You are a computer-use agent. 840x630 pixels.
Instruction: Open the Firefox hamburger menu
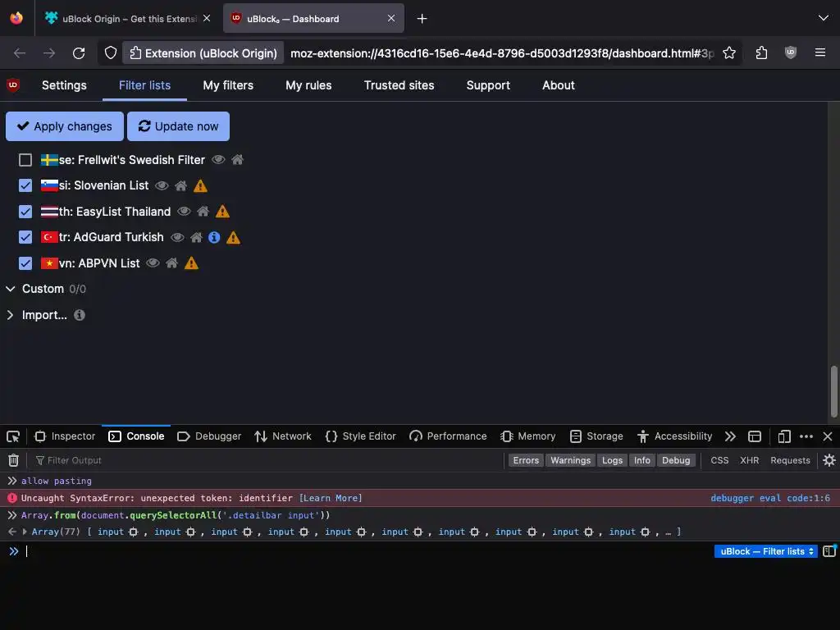pos(820,52)
